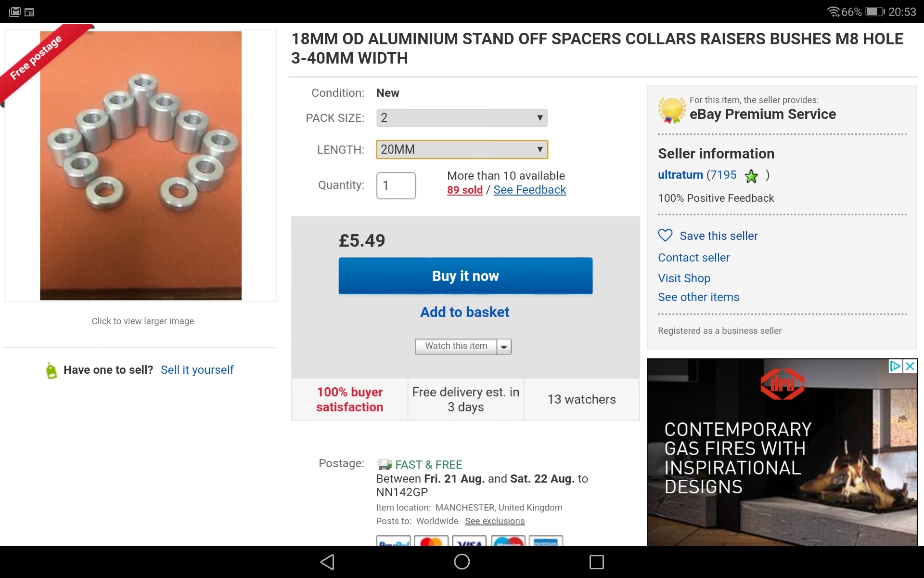Open the 89 sold link
Viewport: 924px width, 578px height.
click(x=464, y=190)
